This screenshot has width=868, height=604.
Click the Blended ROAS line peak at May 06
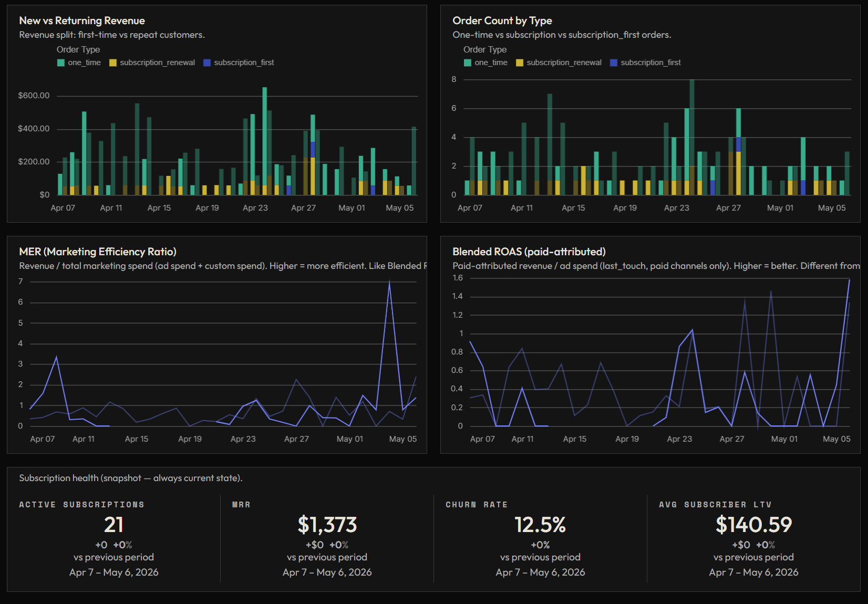[849, 280]
